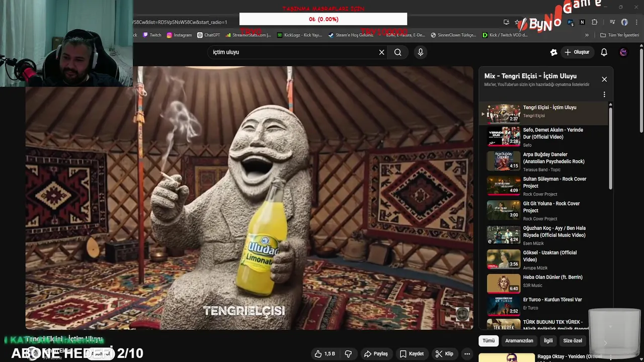Screen dimensions: 644x362
Task: Select the current 'Tengri Elçisi - İçtim Uluyu' playlist item
Action: pyautogui.click(x=544, y=113)
